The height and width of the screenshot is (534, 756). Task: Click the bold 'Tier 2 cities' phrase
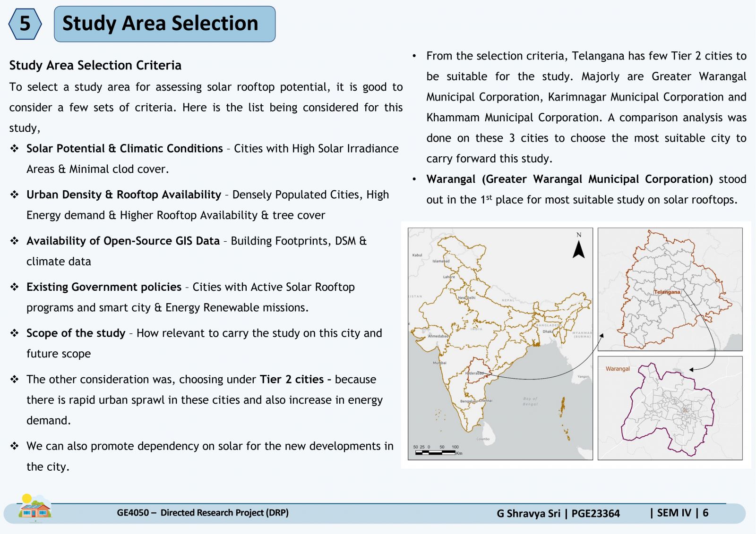(292, 379)
